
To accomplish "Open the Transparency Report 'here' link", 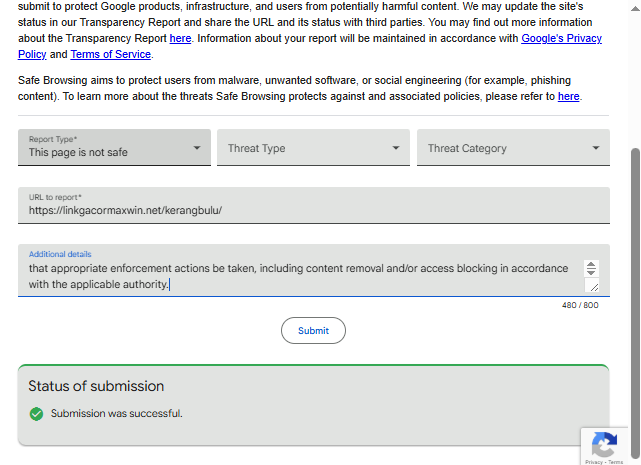I will [x=180, y=38].
